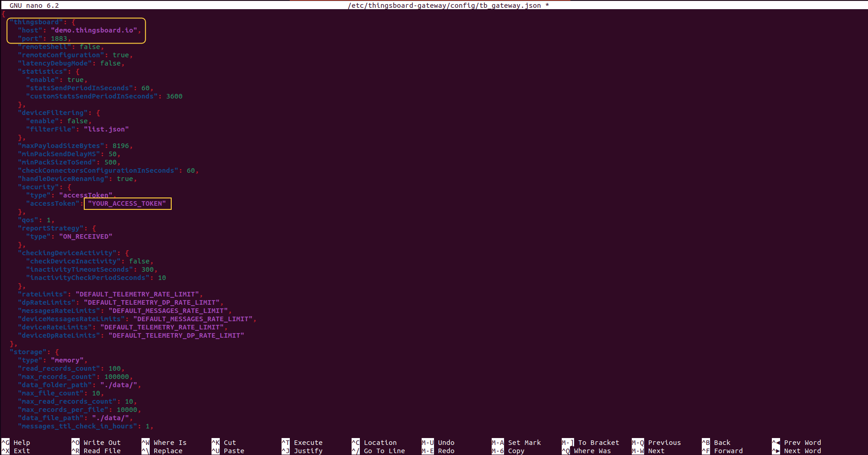Screen dimensions: 868x455
Task: Click the "messages_ttl_check_in_hours" key
Action: (x=77, y=426)
